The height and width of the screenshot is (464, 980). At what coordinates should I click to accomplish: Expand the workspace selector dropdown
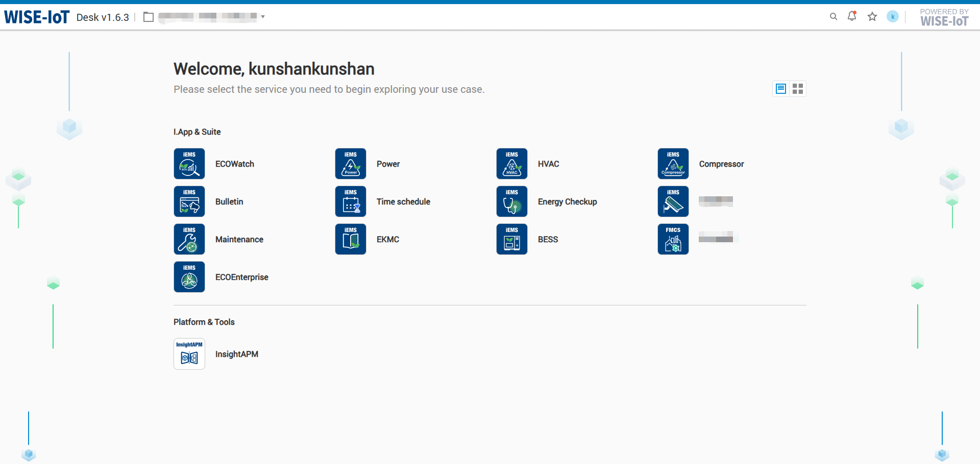(262, 17)
